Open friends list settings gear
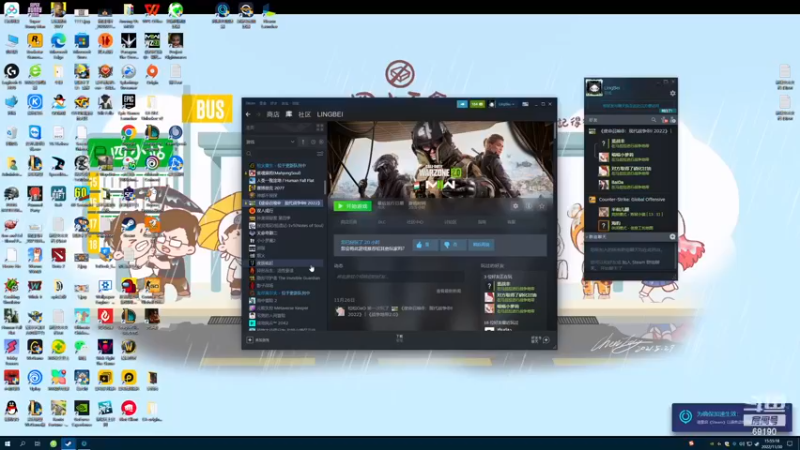 pyautogui.click(x=672, y=93)
